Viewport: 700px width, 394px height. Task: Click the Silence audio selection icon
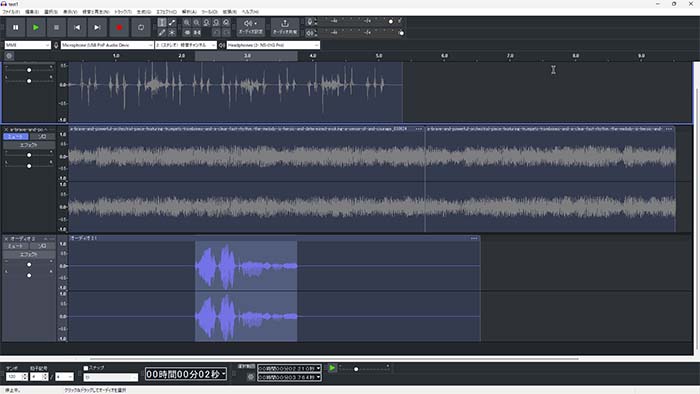(197, 33)
